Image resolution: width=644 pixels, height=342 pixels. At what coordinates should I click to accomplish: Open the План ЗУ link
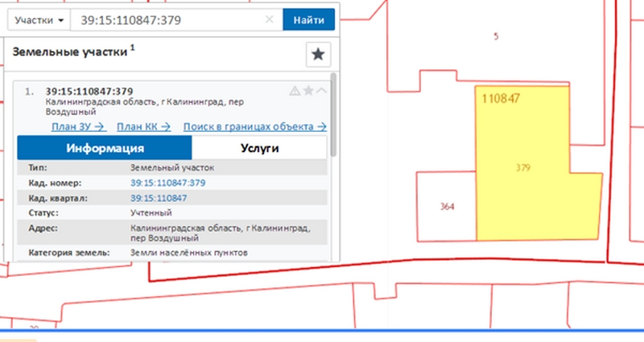(78, 126)
